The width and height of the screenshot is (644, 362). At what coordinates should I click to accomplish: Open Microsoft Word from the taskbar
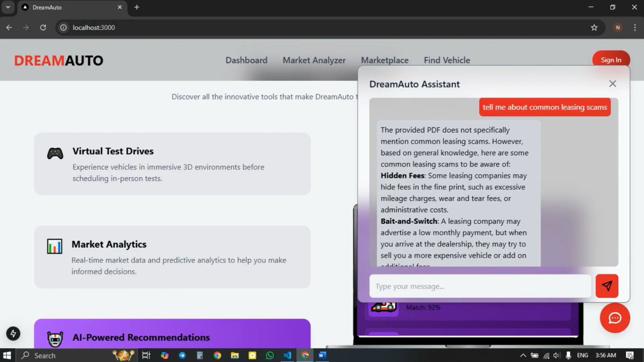(321, 355)
